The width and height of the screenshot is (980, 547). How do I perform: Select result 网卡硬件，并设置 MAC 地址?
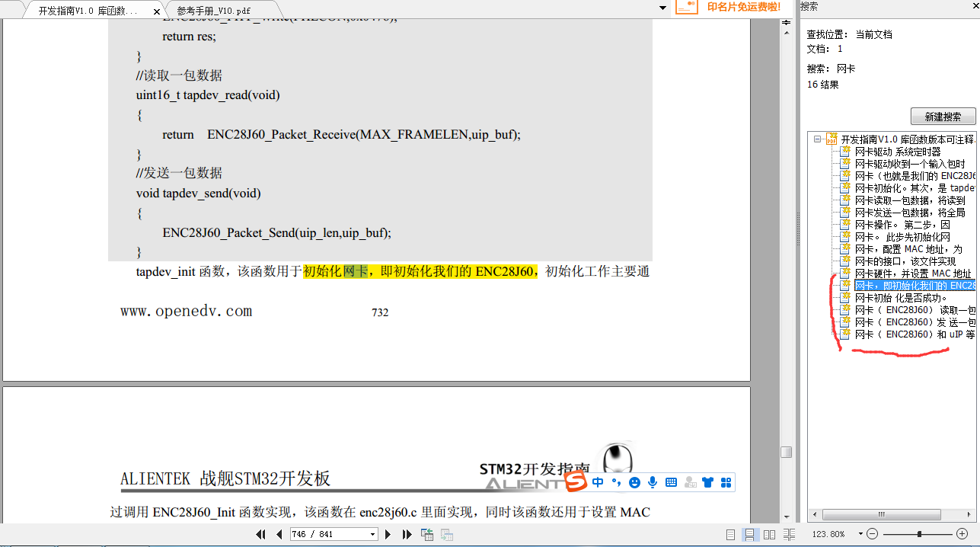pyautogui.click(x=913, y=273)
